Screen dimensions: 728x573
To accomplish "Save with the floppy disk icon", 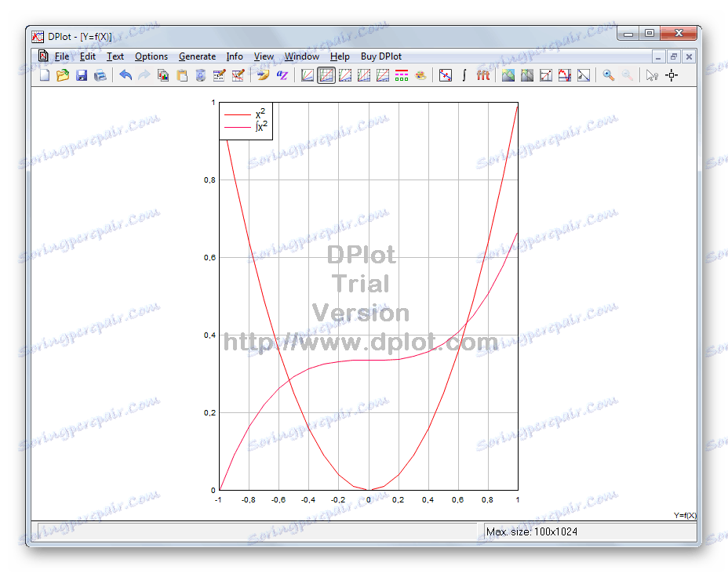I will 82,75.
